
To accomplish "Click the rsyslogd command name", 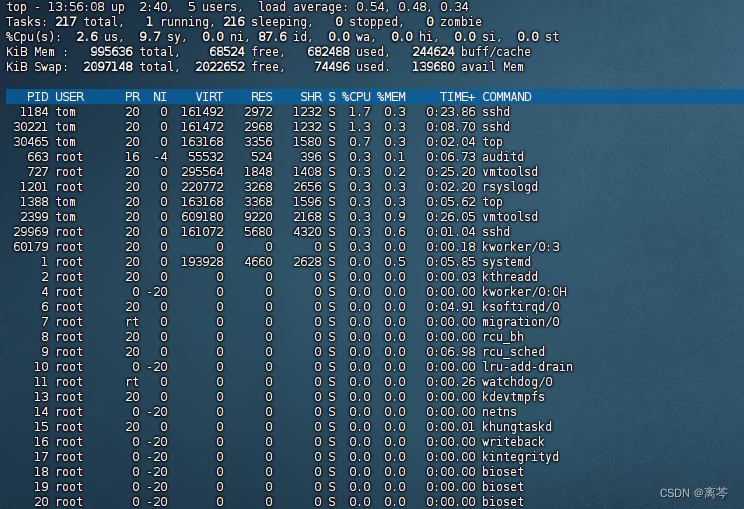I will tap(510, 187).
